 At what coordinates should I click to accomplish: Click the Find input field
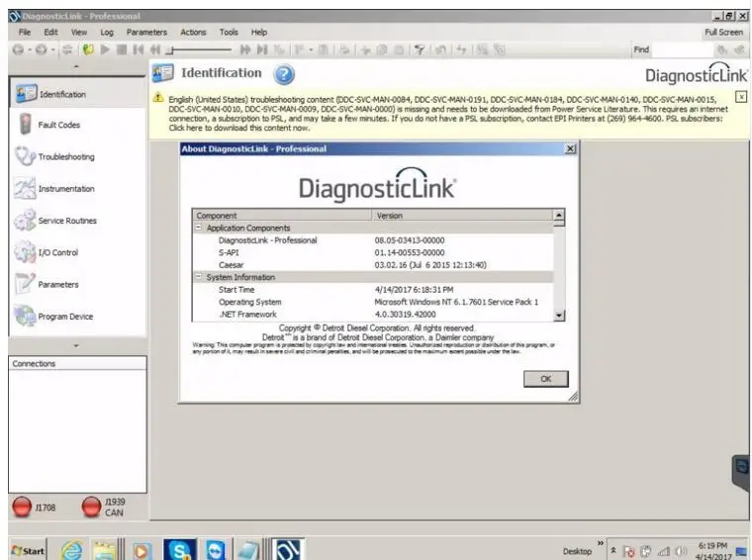pyautogui.click(x=683, y=49)
